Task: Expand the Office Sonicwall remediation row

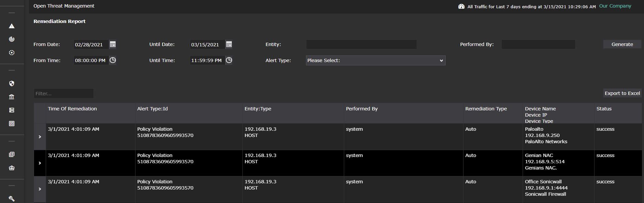Action: pyautogui.click(x=40, y=189)
